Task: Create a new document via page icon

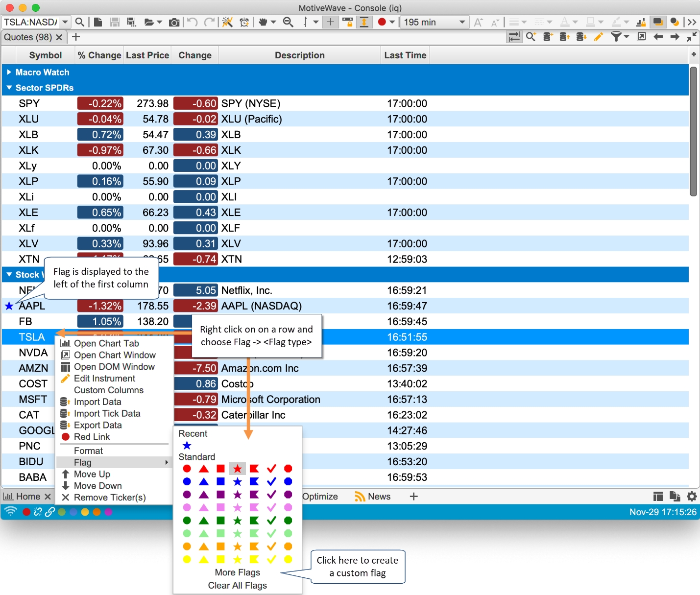Action: pos(98,22)
